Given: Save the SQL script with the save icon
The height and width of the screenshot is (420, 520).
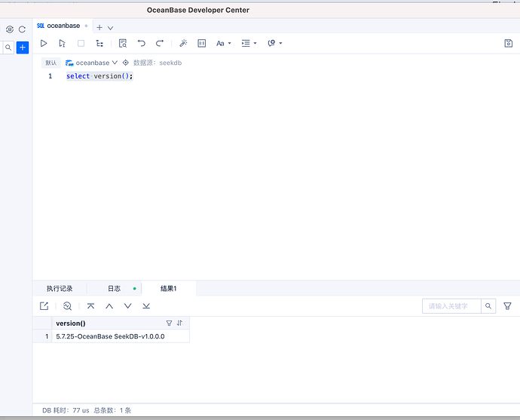Looking at the screenshot, I should [508, 44].
